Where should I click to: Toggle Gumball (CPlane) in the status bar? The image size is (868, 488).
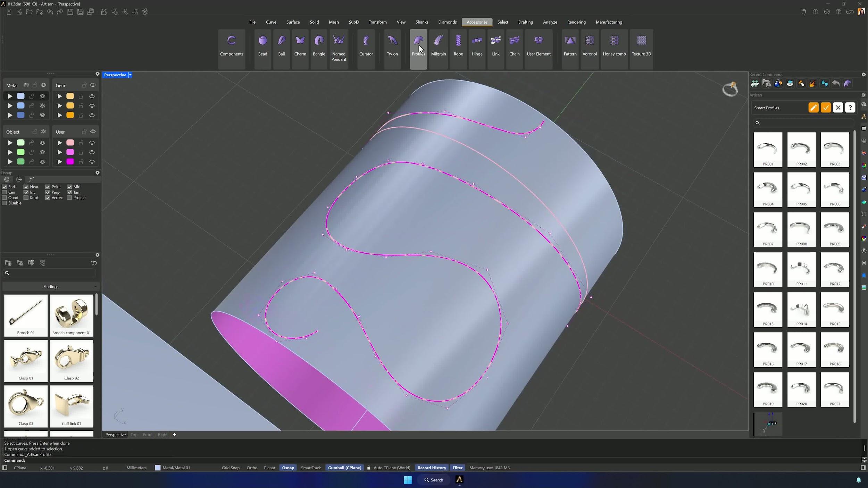pos(345,468)
